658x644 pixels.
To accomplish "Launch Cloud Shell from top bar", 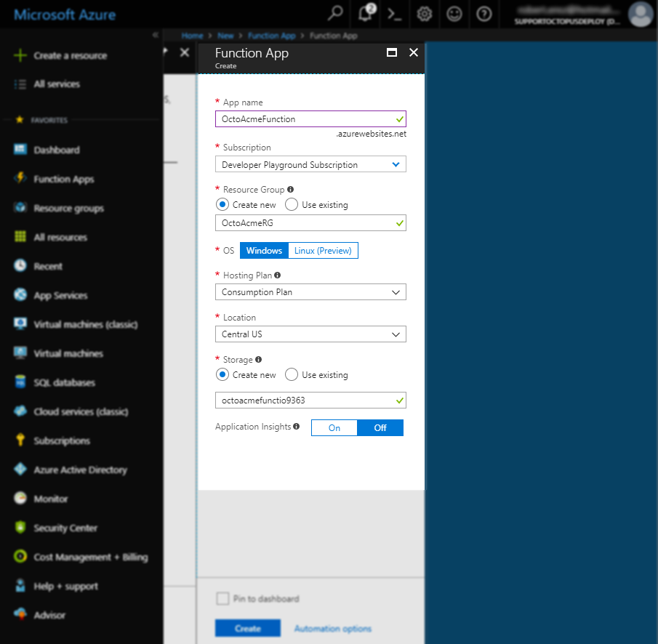I will tap(395, 14).
